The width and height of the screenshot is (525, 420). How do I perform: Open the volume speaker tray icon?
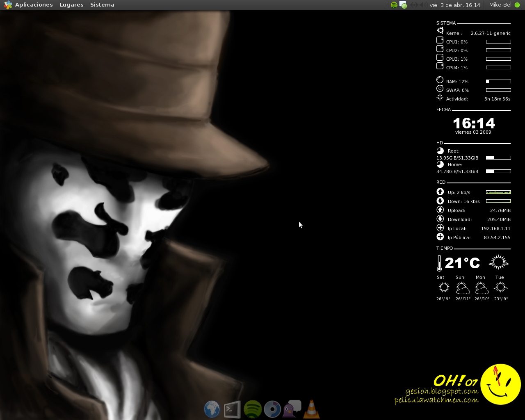point(423,5)
